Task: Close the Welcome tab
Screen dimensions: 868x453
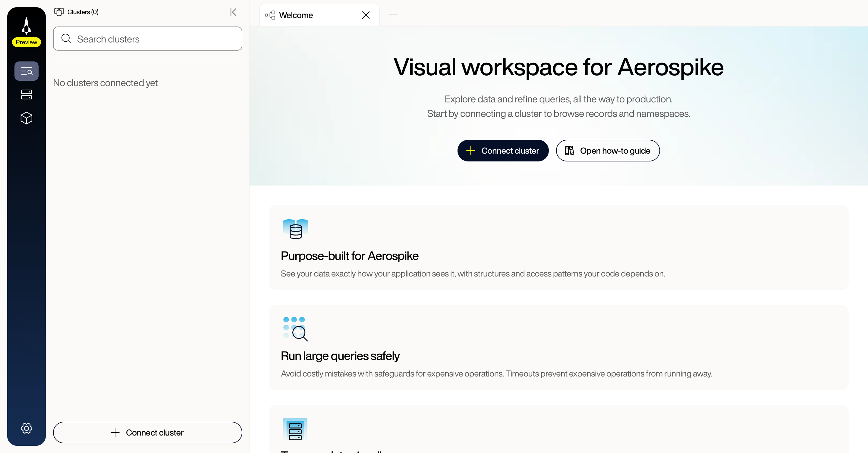Action: tap(366, 15)
